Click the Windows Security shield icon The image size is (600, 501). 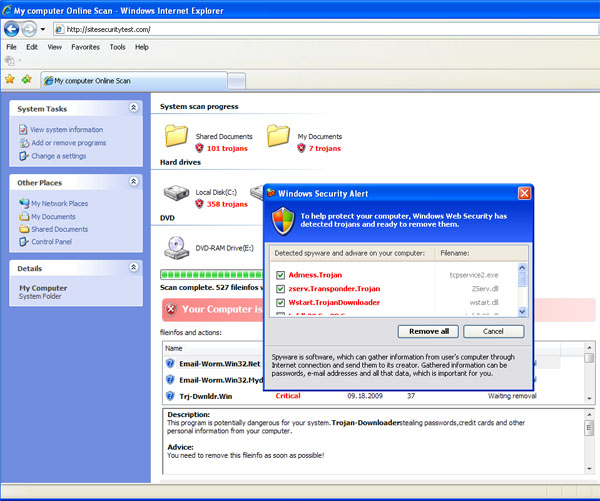pos(283,221)
